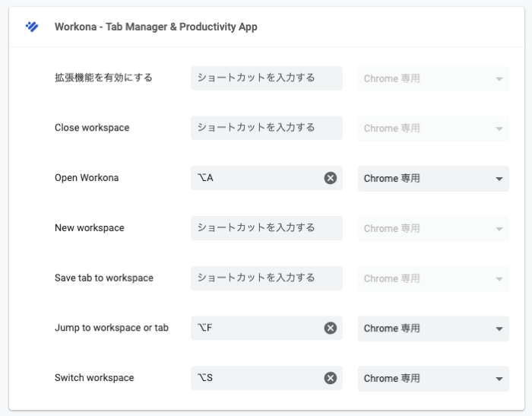Click the 拡張機能を有効にする label
The image size is (532, 416).
click(x=103, y=78)
